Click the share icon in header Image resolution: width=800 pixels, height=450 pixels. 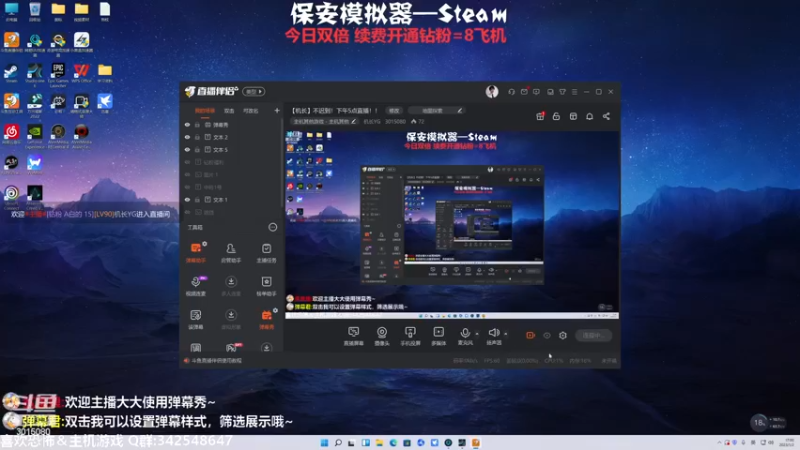point(606,116)
